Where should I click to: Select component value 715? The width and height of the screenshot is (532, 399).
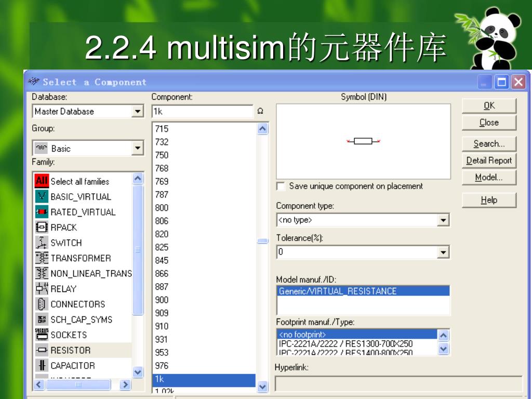(204, 129)
